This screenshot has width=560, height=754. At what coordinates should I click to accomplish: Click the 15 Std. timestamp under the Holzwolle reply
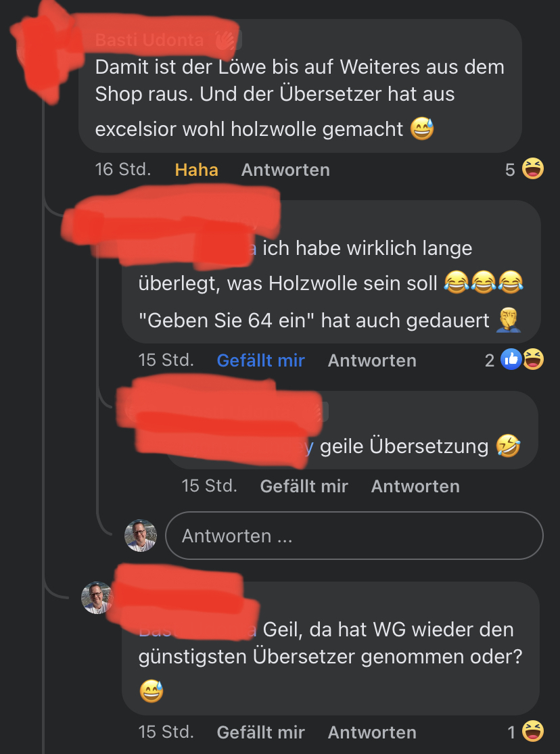pos(166,360)
